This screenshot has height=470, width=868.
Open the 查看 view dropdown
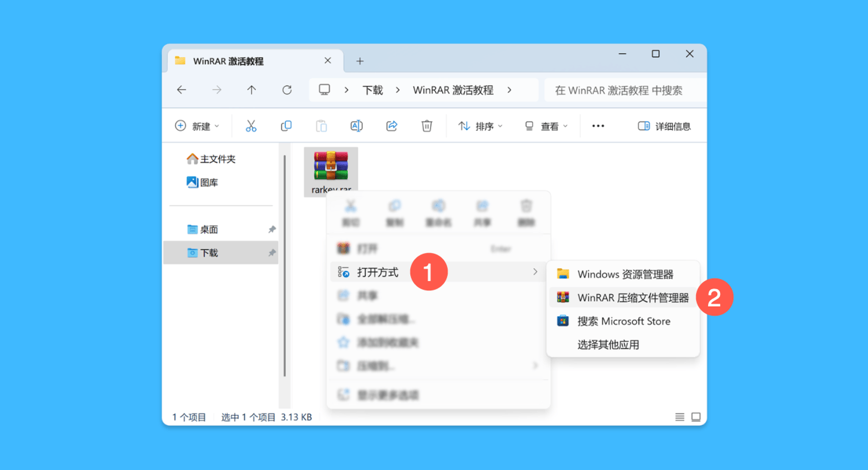click(x=546, y=126)
